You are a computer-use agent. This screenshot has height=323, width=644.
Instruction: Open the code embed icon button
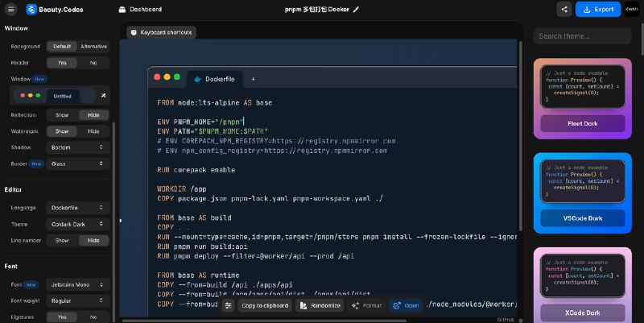pyautogui.click(x=629, y=10)
